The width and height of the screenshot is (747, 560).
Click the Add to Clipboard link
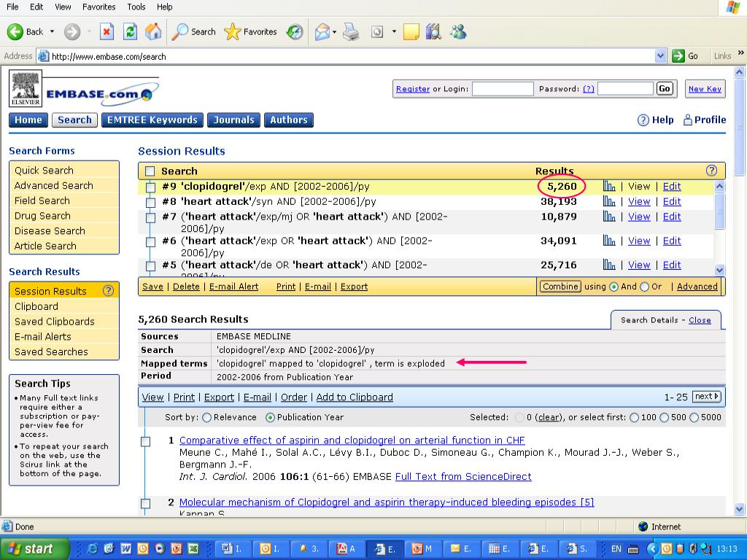pyautogui.click(x=355, y=397)
